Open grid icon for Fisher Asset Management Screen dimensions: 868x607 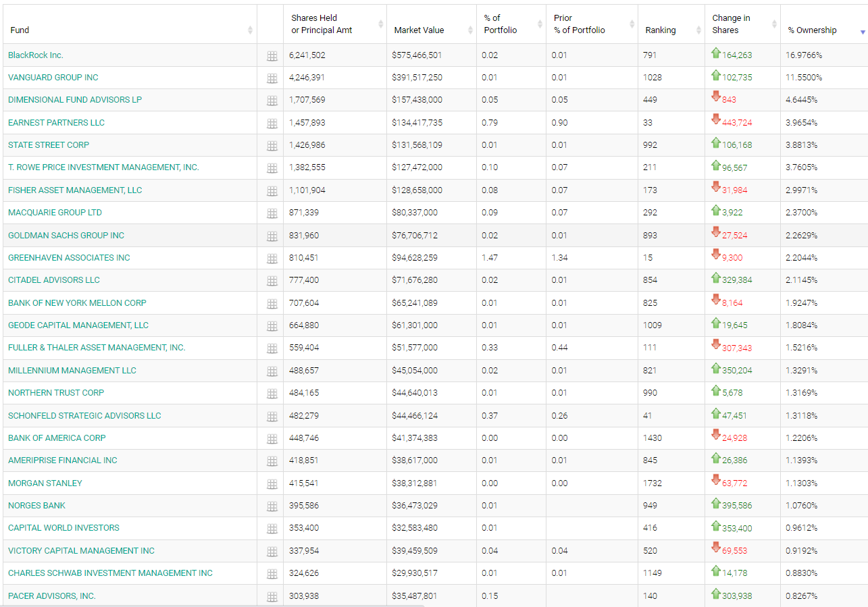point(272,191)
